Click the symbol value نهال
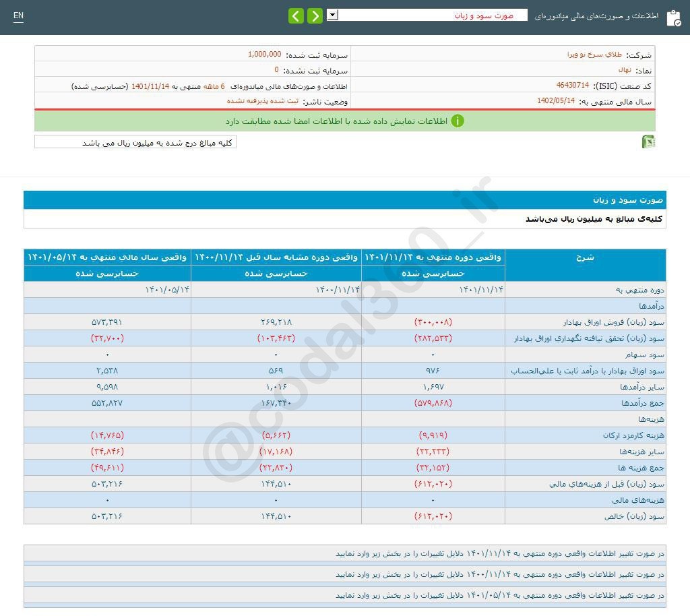 [x=625, y=70]
